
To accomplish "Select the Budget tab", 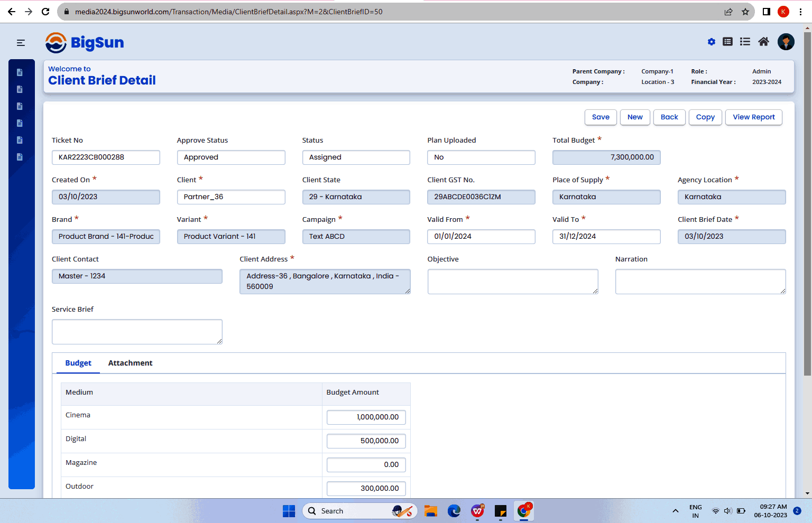I will pyautogui.click(x=78, y=363).
